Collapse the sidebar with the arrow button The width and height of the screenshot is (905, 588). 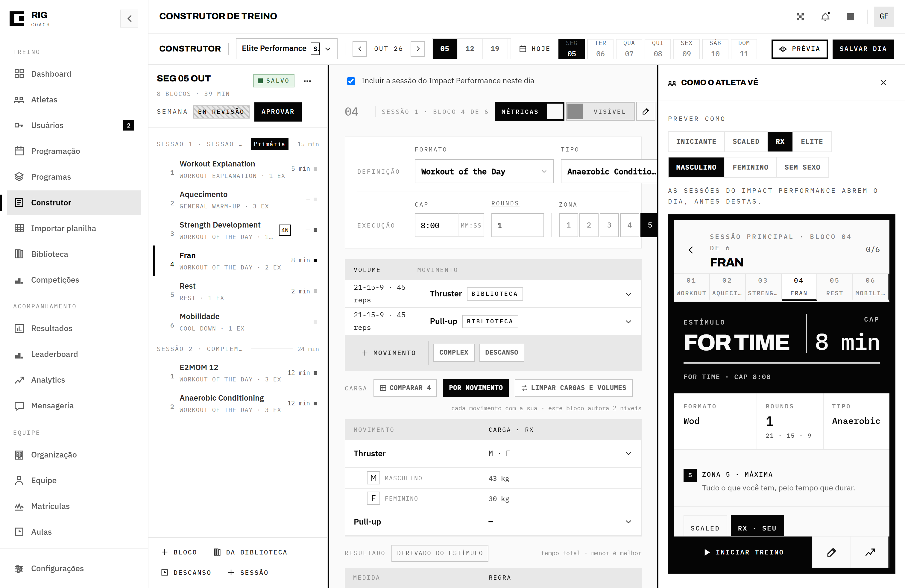point(129,18)
